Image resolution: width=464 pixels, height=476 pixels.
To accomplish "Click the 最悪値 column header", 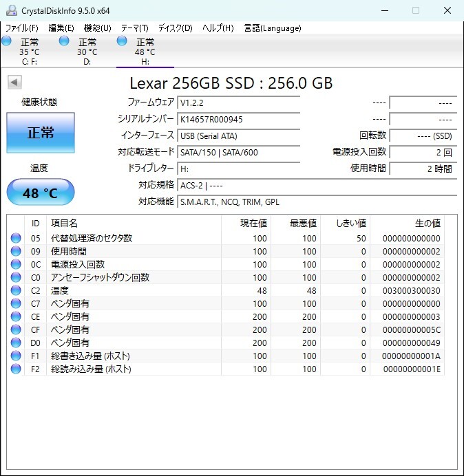I will (295, 223).
